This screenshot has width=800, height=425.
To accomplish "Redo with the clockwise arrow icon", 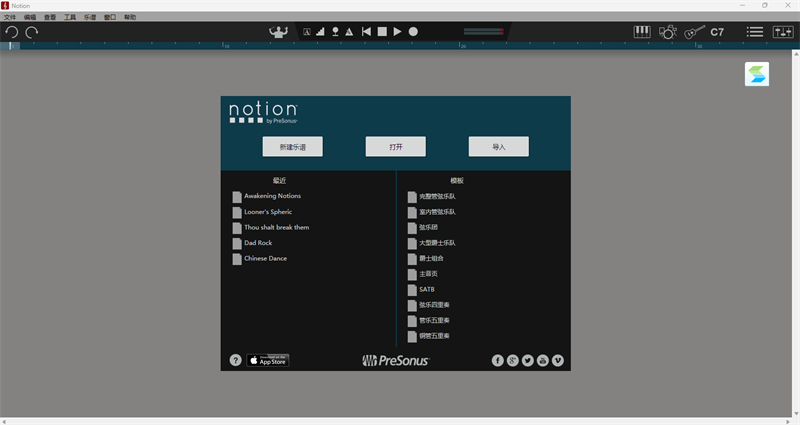I will coord(32,32).
